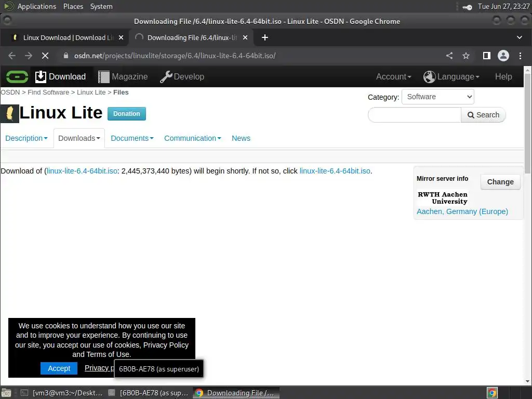Click Find Software breadcrumb link

point(48,92)
